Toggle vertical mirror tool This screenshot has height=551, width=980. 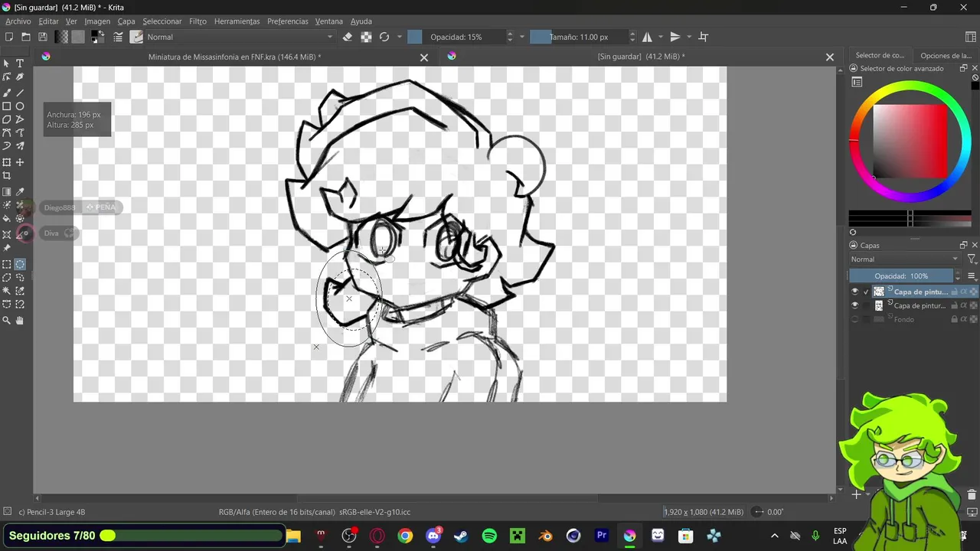[675, 37]
